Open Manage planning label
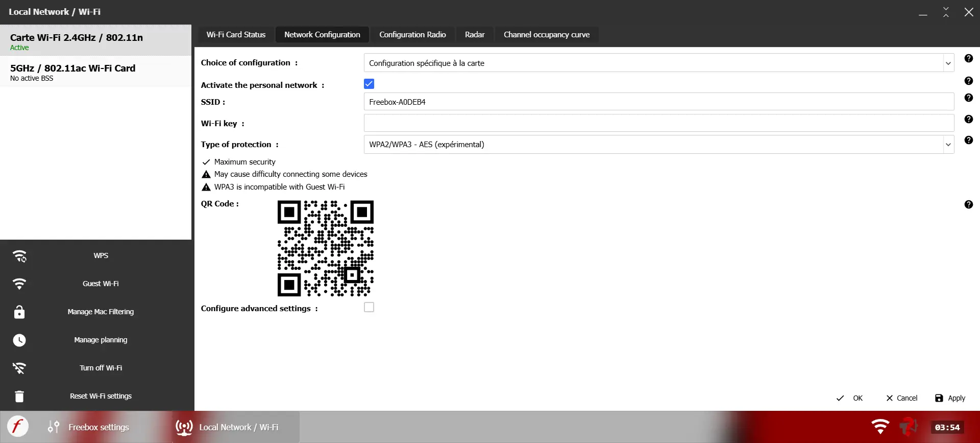This screenshot has height=443, width=980. tap(101, 340)
